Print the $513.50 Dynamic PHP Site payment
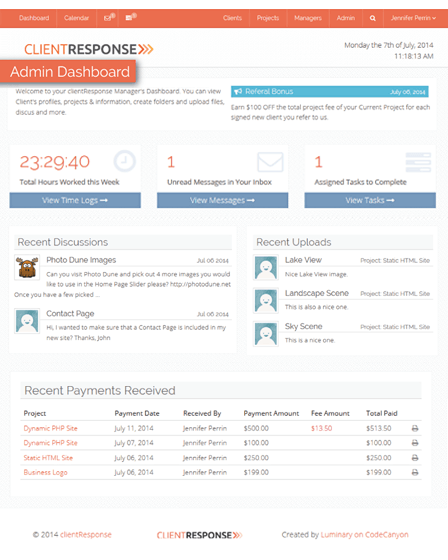The height and width of the screenshot is (560, 448). [x=415, y=428]
